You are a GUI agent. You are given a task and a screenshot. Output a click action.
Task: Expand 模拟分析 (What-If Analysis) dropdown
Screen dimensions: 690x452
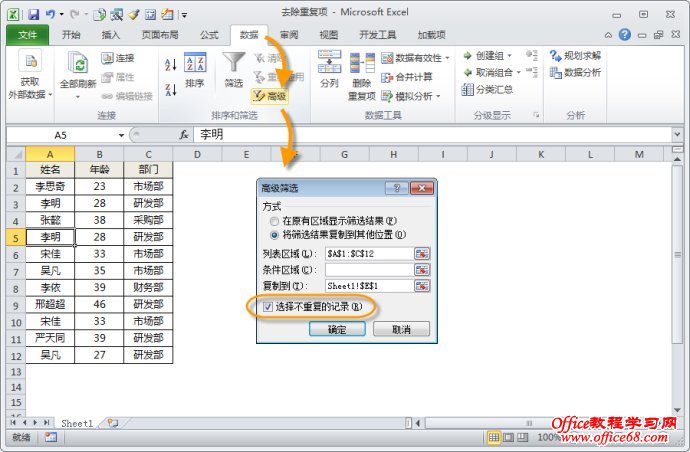(x=438, y=96)
